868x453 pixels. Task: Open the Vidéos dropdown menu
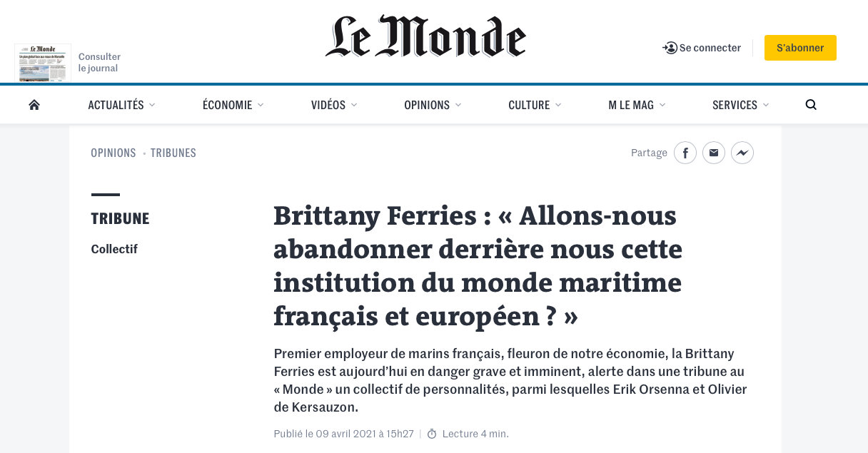tap(334, 105)
